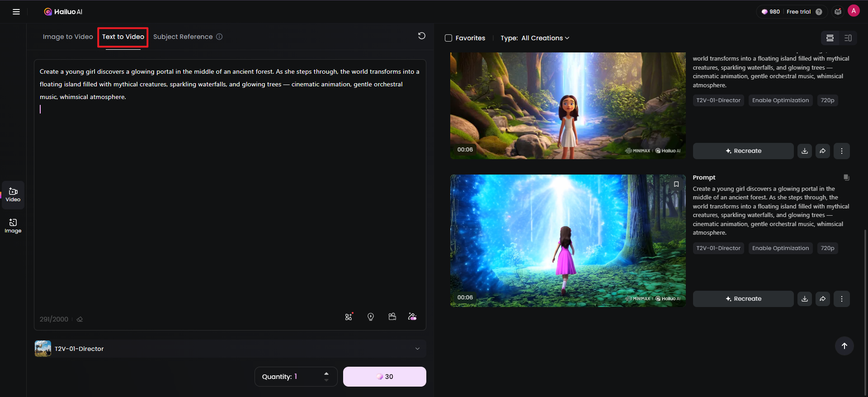The image size is (868, 397).
Task: Open the user avatar A menu
Action: click(x=854, y=11)
